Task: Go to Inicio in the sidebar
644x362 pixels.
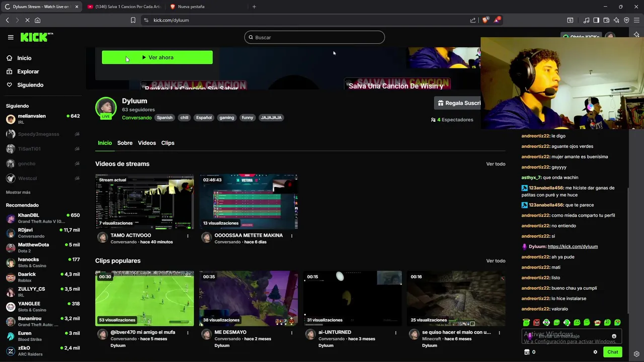Action: point(19,58)
